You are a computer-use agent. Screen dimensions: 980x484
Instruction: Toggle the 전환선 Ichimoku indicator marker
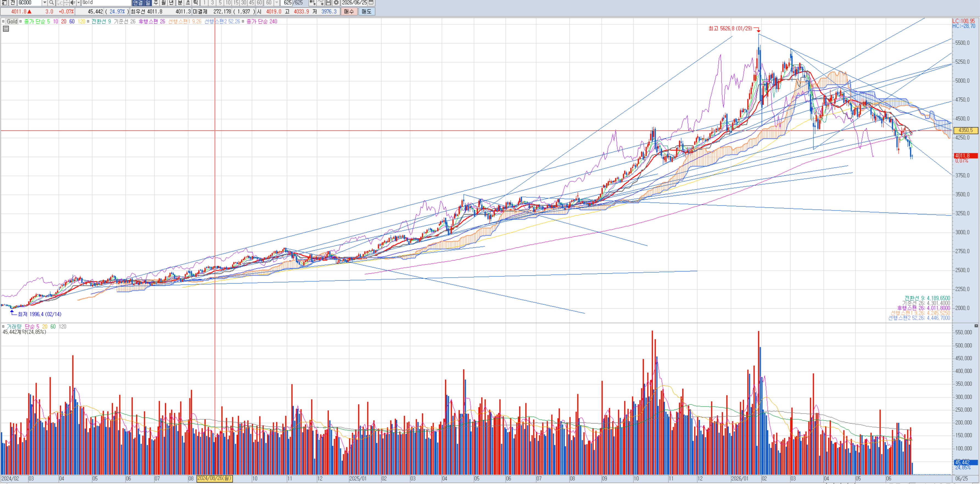click(x=88, y=21)
